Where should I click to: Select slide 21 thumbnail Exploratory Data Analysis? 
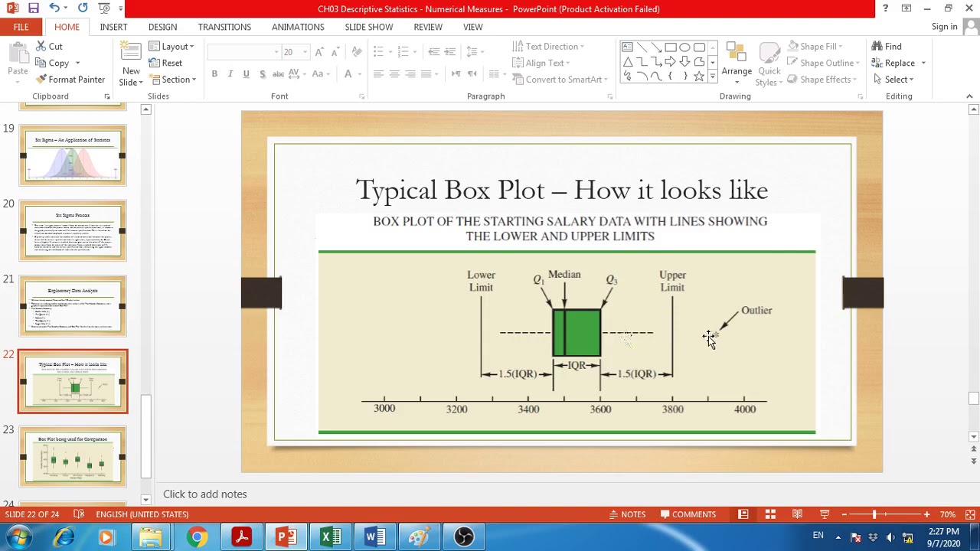coord(73,306)
